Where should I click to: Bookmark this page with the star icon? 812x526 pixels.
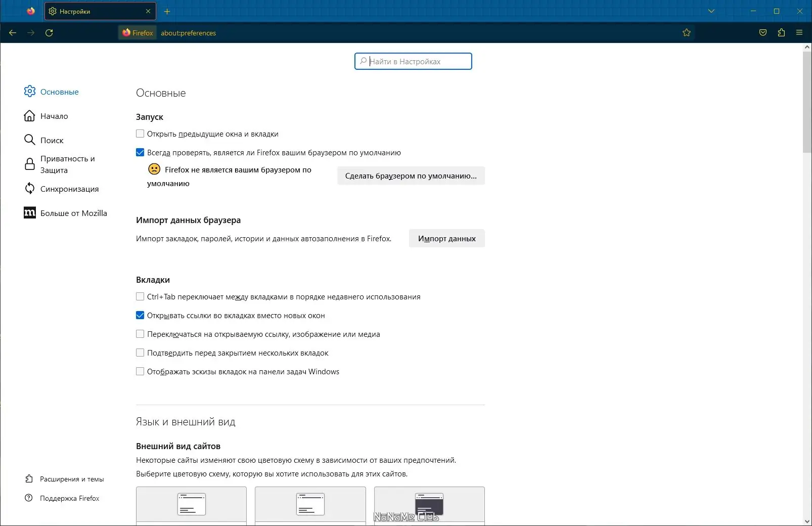[687, 33]
